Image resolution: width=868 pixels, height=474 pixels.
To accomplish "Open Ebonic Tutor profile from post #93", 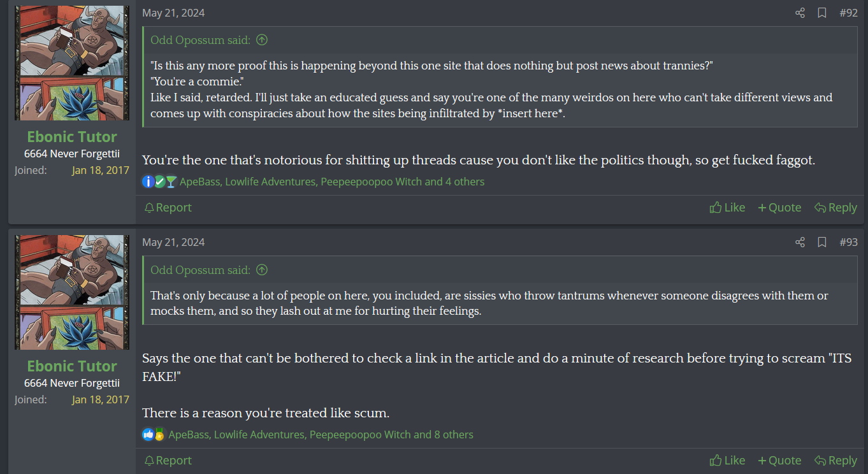I will [x=72, y=366].
